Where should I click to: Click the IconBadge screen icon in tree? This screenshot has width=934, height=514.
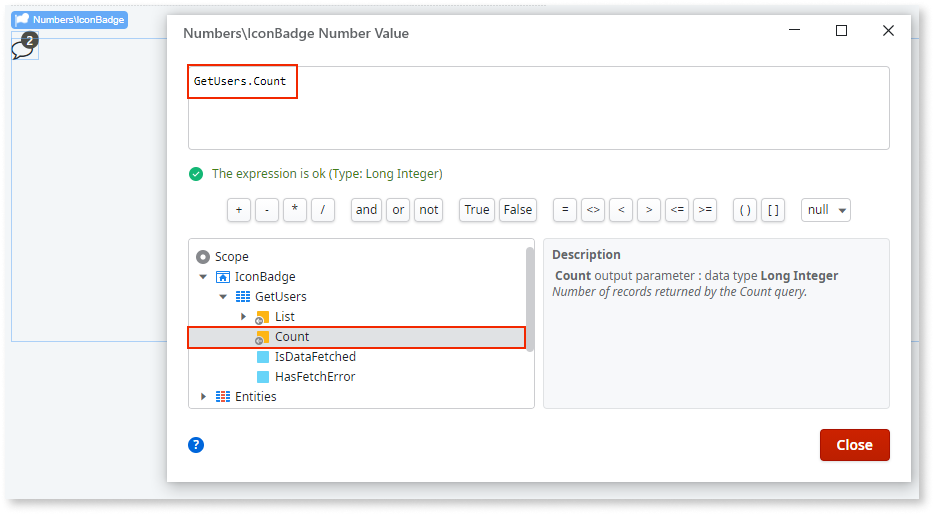click(x=223, y=277)
